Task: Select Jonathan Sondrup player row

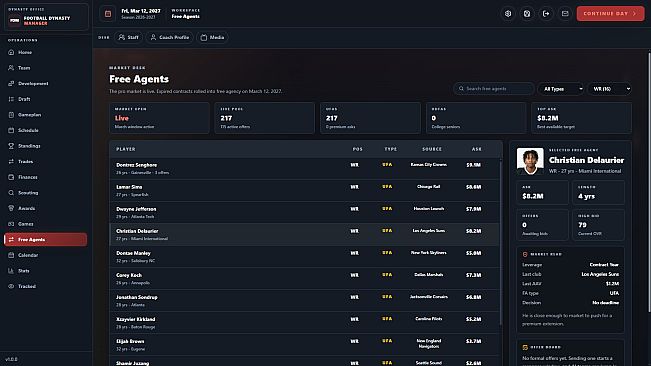Action: (x=304, y=300)
